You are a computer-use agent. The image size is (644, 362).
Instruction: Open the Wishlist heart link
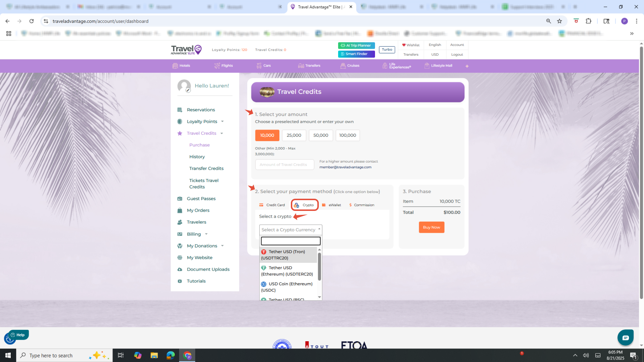click(411, 45)
